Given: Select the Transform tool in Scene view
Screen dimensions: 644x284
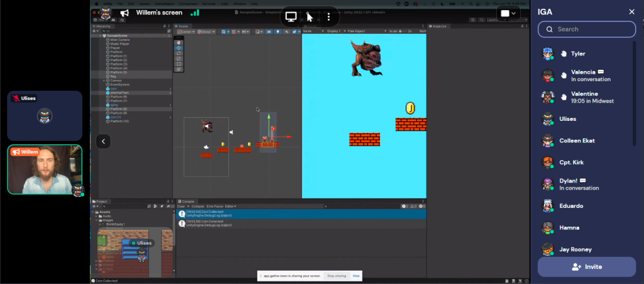Looking at the screenshot, I should 178,69.
